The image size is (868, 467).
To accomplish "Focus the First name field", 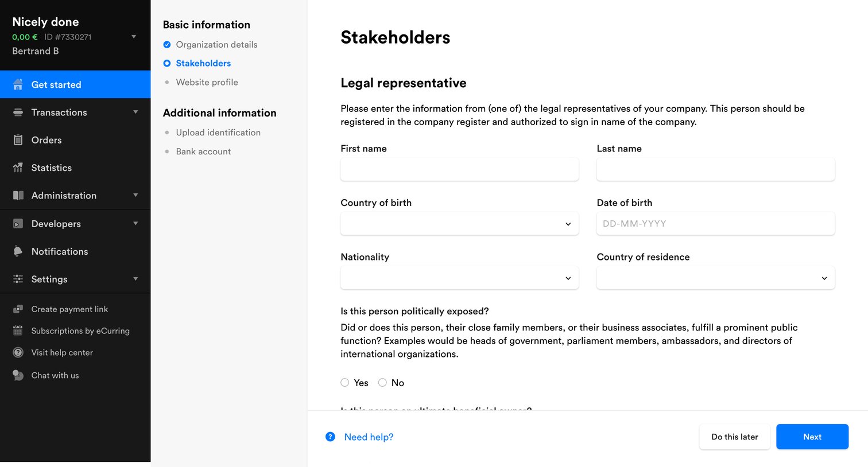I will coord(459,169).
